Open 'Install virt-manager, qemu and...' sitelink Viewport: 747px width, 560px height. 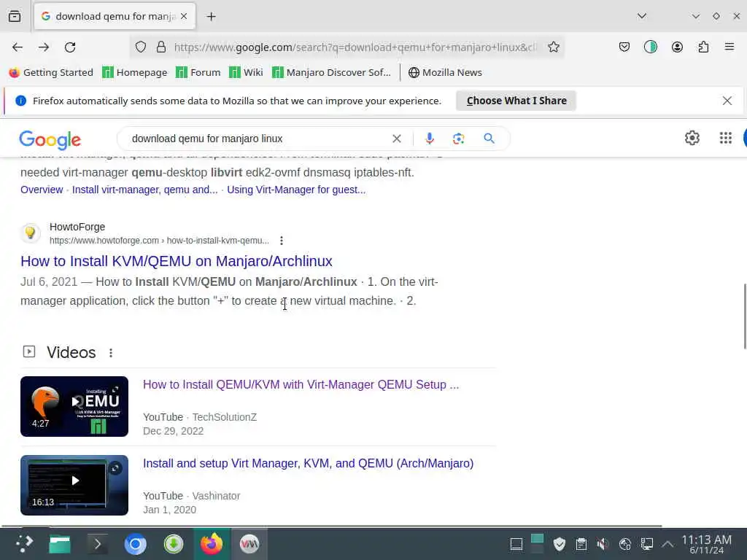145,190
